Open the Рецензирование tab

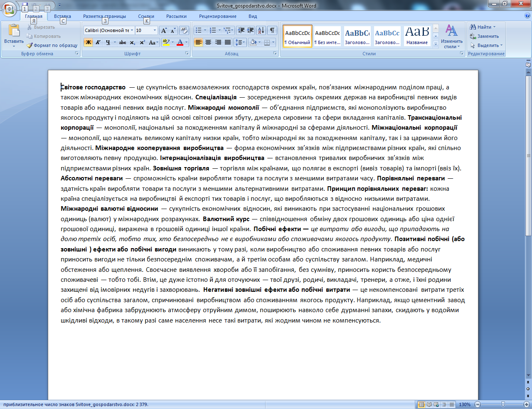[x=218, y=16]
